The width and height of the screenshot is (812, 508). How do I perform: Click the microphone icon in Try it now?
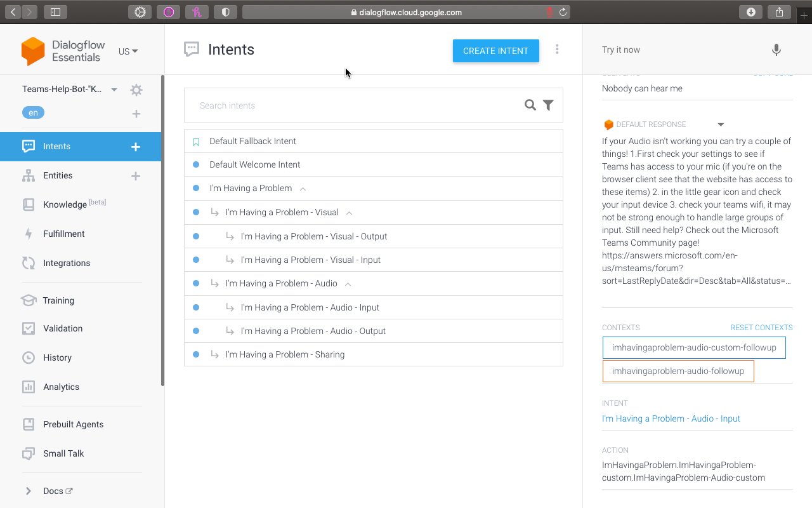[776, 50]
